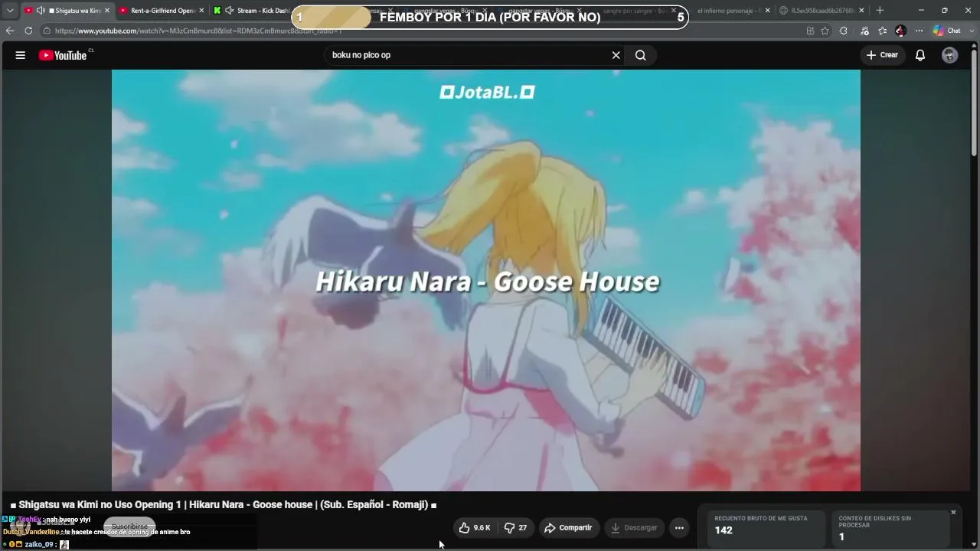Click the Suscribirse button
This screenshot has height=551, width=980.
click(x=129, y=527)
